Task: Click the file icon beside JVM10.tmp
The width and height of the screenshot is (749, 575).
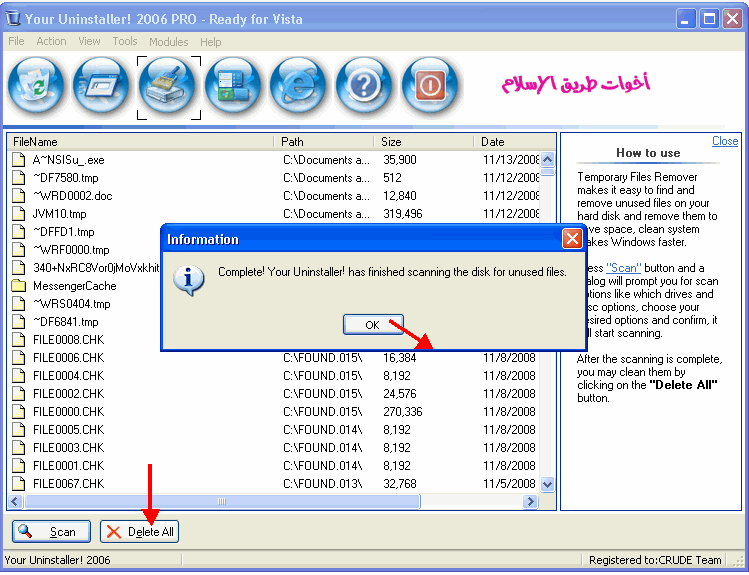Action: point(19,213)
